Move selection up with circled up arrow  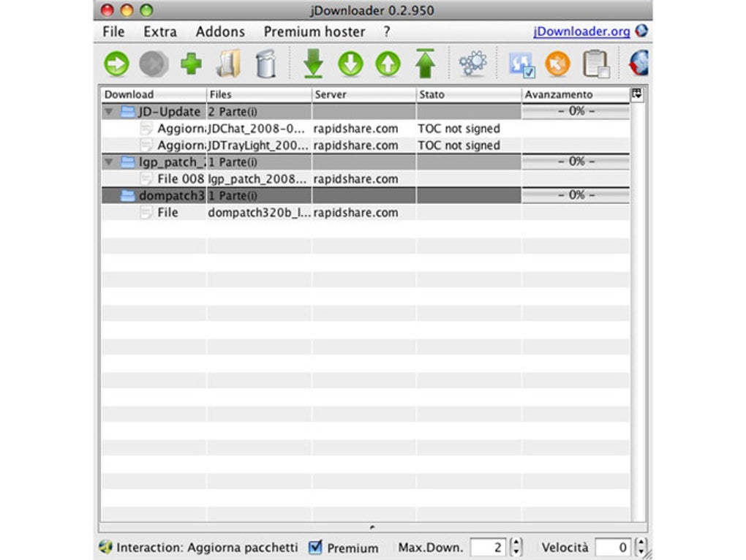click(388, 64)
